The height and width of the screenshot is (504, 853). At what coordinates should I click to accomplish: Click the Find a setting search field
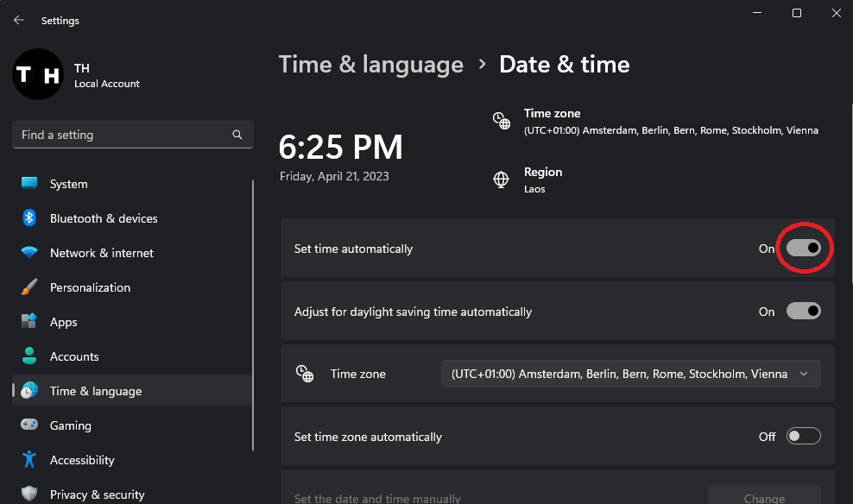point(121,135)
